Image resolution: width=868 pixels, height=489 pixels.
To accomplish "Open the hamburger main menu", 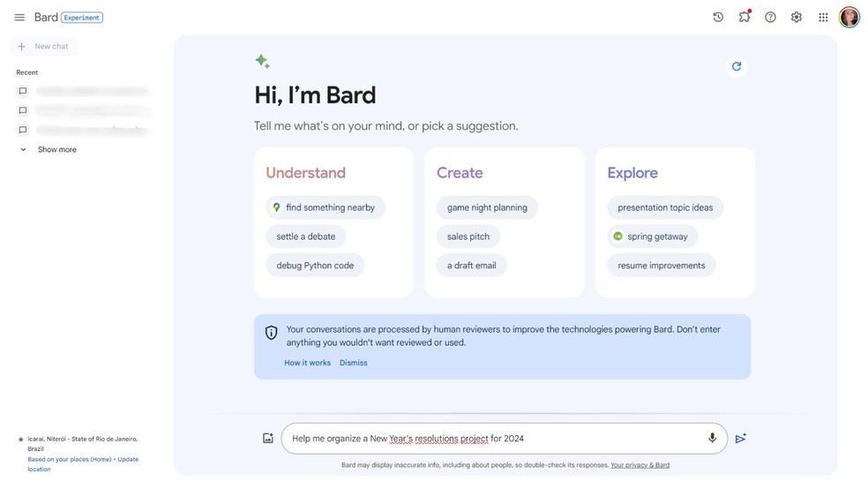I will point(19,18).
